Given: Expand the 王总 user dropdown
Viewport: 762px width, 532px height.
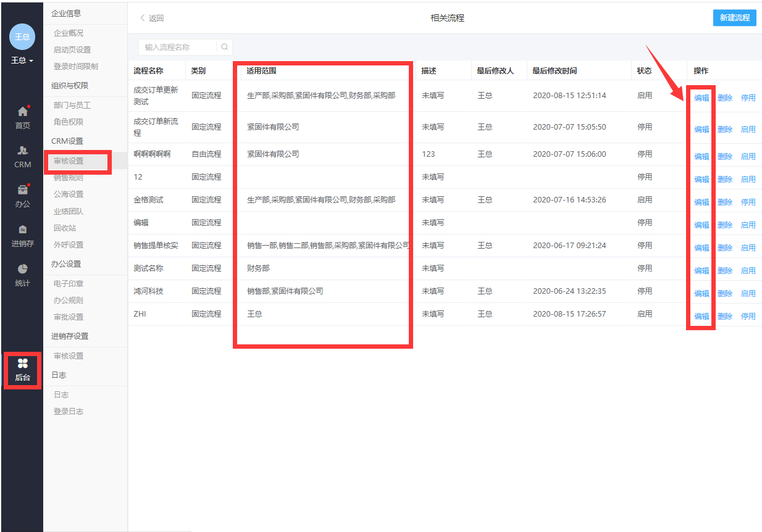Looking at the screenshot, I should (22, 60).
